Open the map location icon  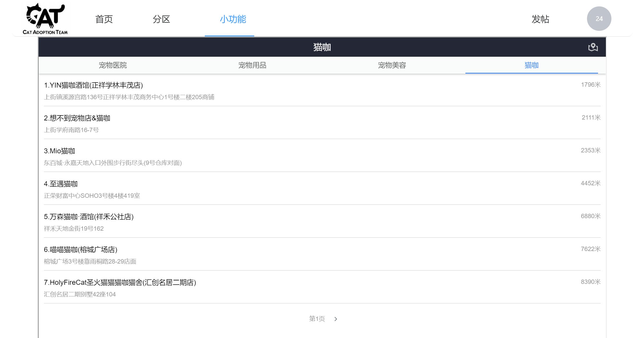coord(593,47)
